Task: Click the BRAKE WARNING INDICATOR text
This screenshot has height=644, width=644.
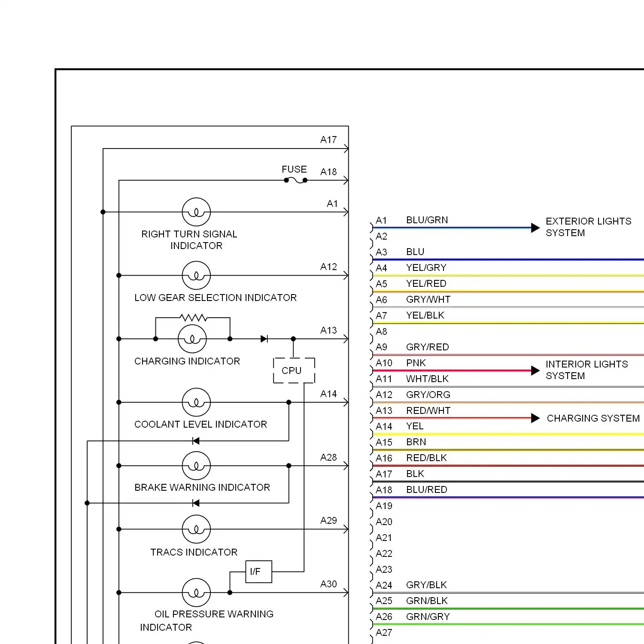Action: coord(202,488)
